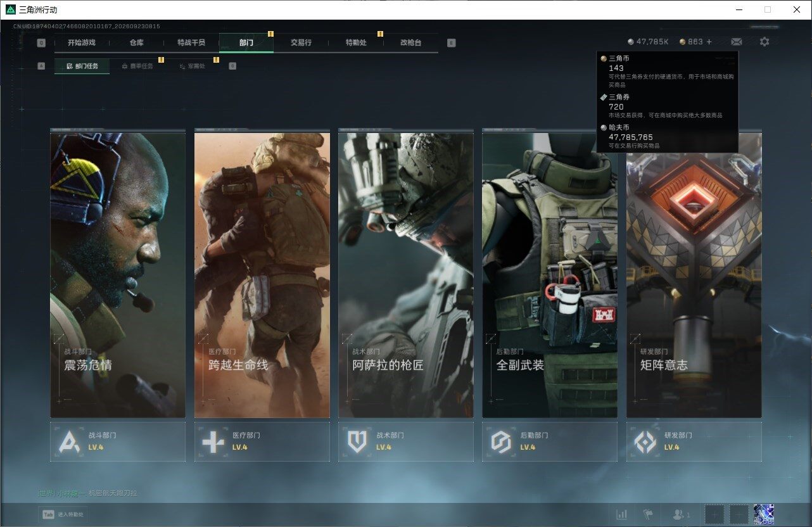
Task: Open the 军需处 sub-tab
Action: click(192, 66)
